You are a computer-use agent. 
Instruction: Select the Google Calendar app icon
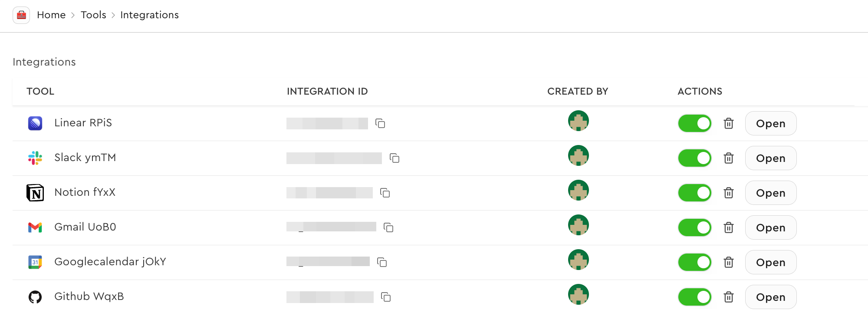tap(35, 262)
